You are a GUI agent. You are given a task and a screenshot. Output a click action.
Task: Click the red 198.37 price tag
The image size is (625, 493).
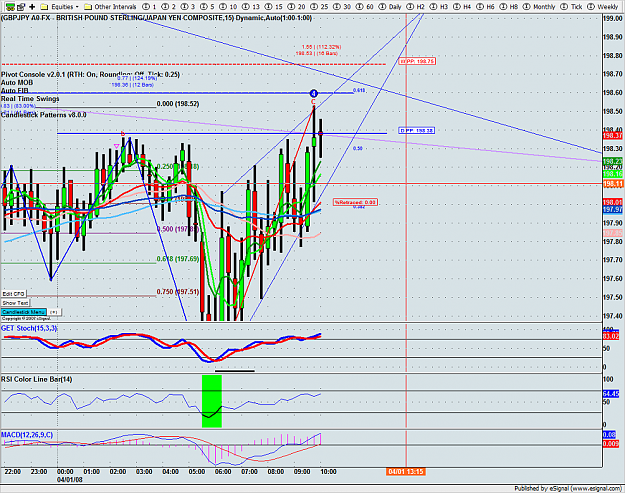tap(612, 136)
